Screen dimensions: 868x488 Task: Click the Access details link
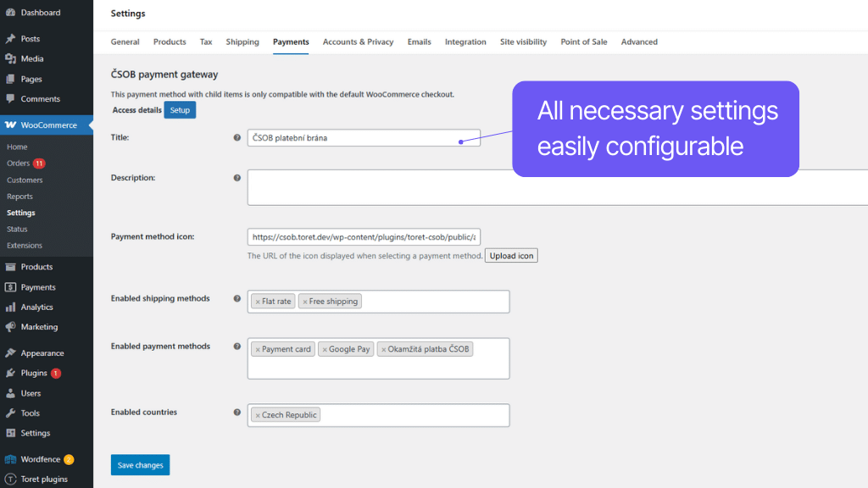pyautogui.click(x=136, y=110)
